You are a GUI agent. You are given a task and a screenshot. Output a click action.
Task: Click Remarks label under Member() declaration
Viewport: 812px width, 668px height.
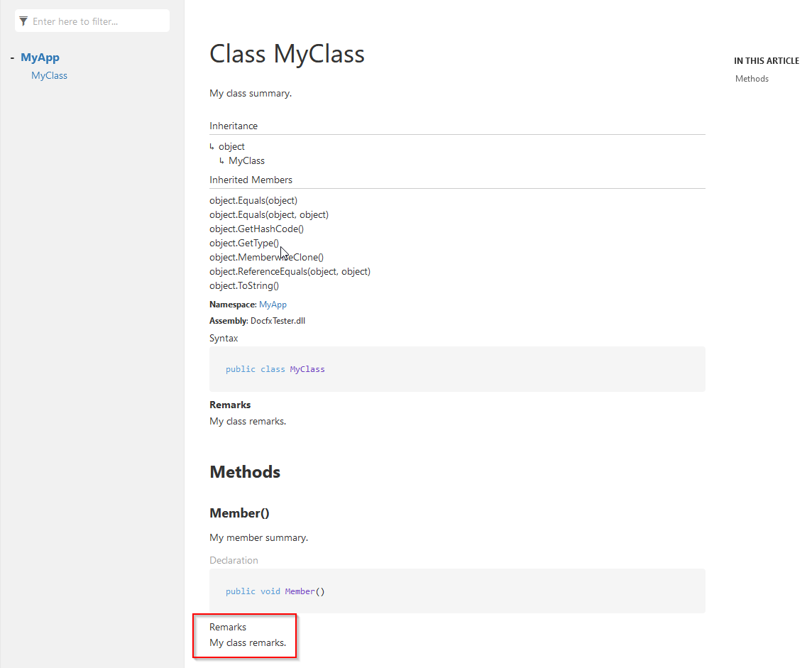pos(228,627)
